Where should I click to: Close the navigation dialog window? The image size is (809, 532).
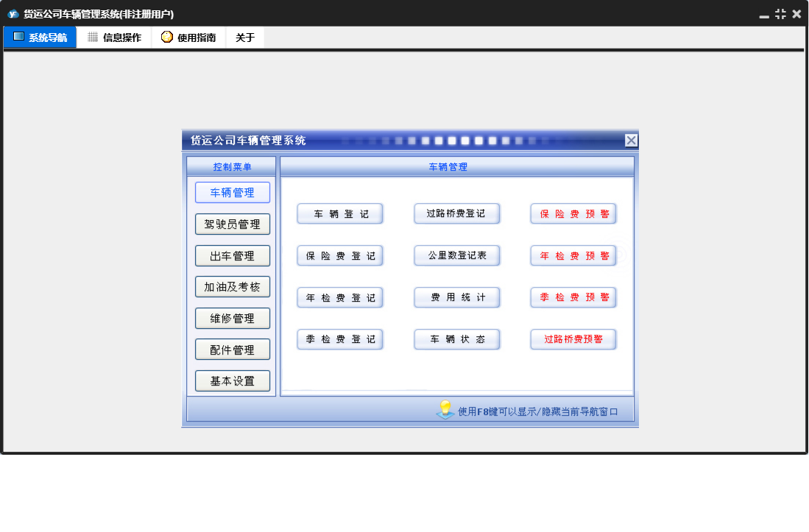click(x=631, y=141)
